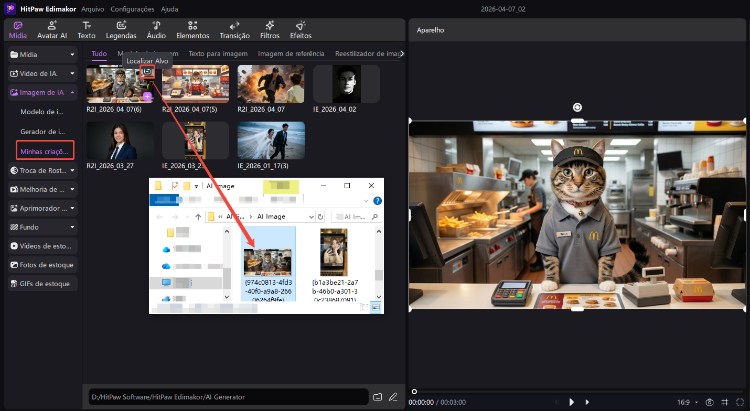Open the Elementos panel
Screen dimensions: 750x411
pyautogui.click(x=194, y=29)
